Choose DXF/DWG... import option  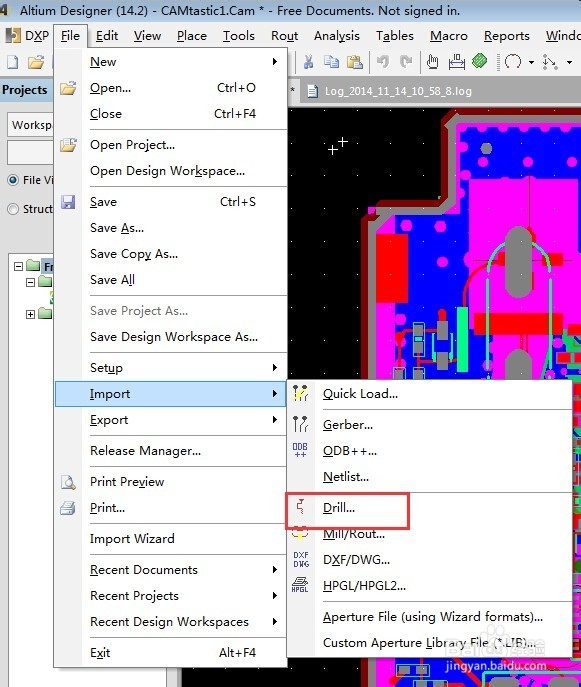430,560
